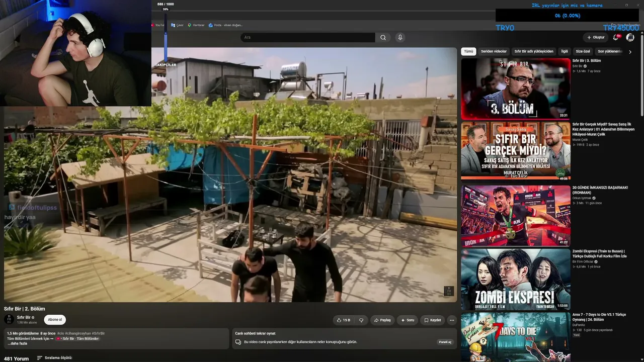Open the Posta bookmark
The width and height of the screenshot is (644, 362).
(x=225, y=25)
